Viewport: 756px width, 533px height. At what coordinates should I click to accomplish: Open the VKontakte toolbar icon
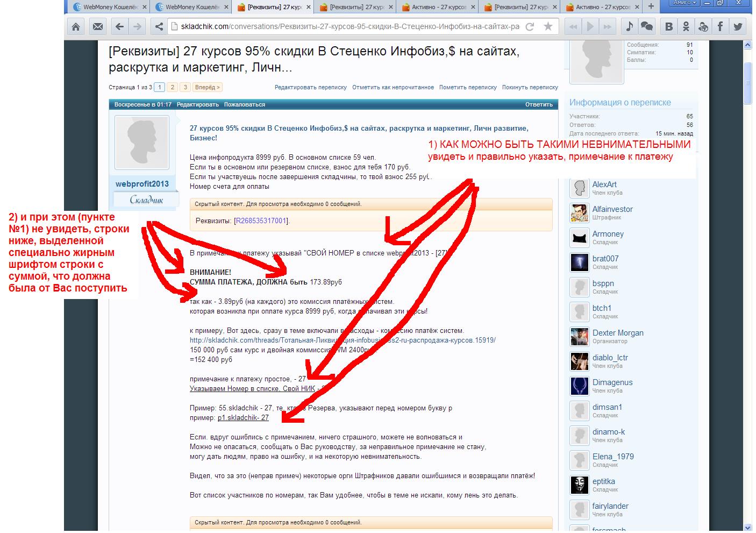click(x=669, y=26)
